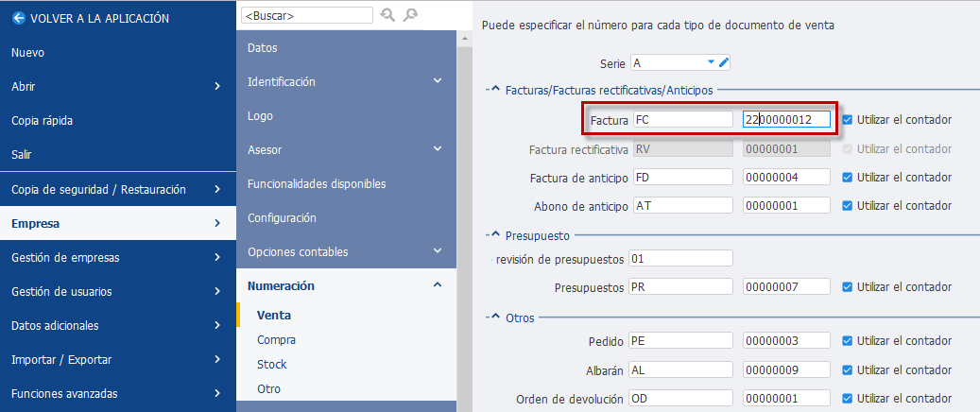This screenshot has height=412, width=980.
Task: Click the Buscar search field
Action: click(x=306, y=16)
